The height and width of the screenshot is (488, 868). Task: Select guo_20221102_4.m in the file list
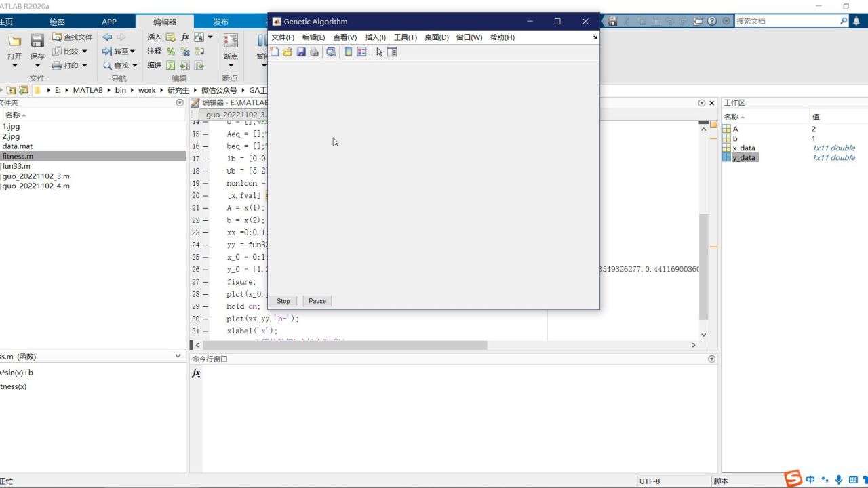(x=36, y=186)
